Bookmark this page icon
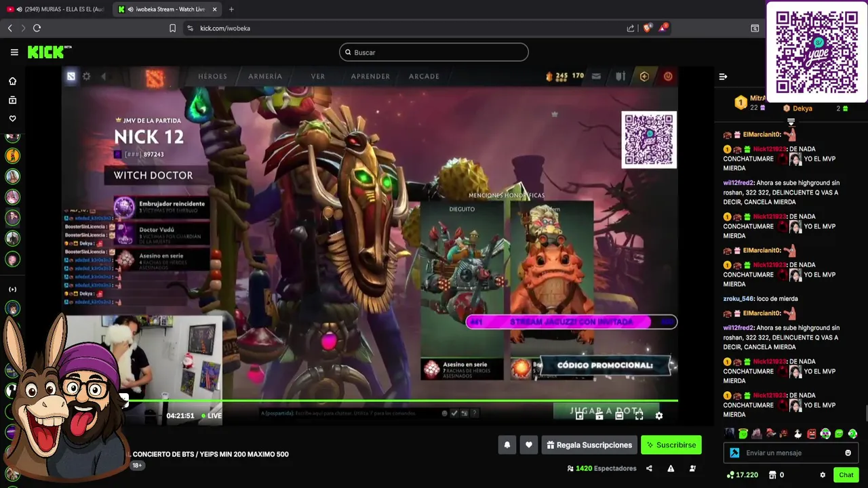 click(x=172, y=28)
